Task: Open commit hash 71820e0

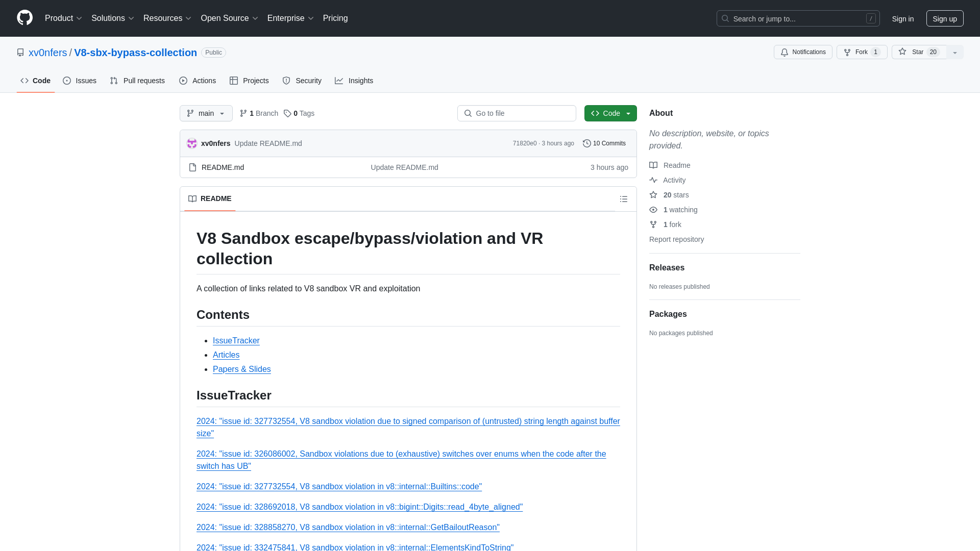Action: pyautogui.click(x=525, y=143)
